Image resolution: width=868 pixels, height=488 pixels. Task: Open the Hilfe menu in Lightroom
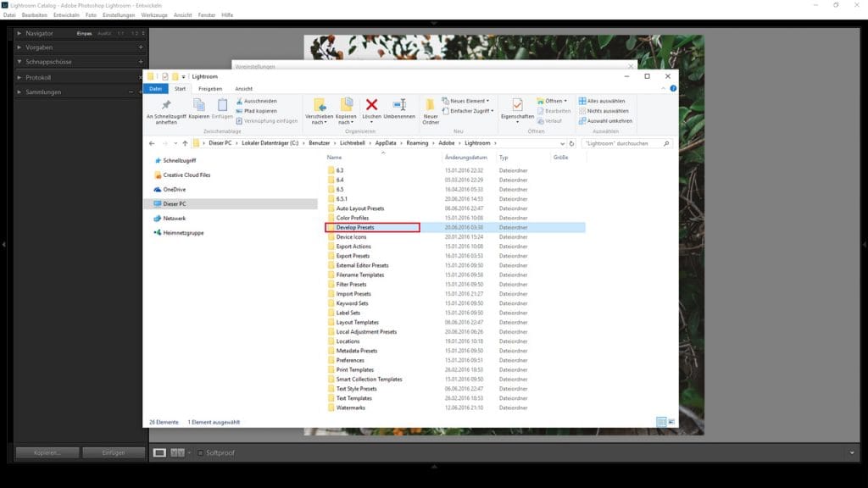point(227,15)
